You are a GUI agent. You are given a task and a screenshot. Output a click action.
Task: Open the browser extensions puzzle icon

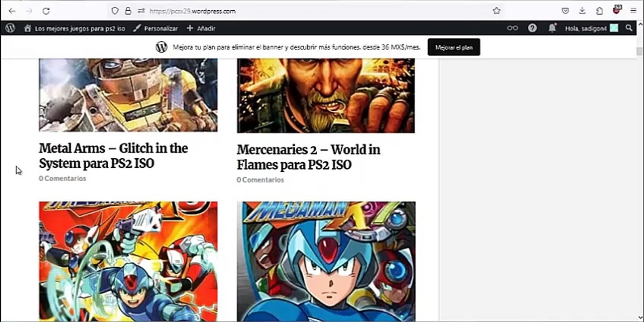click(x=600, y=11)
